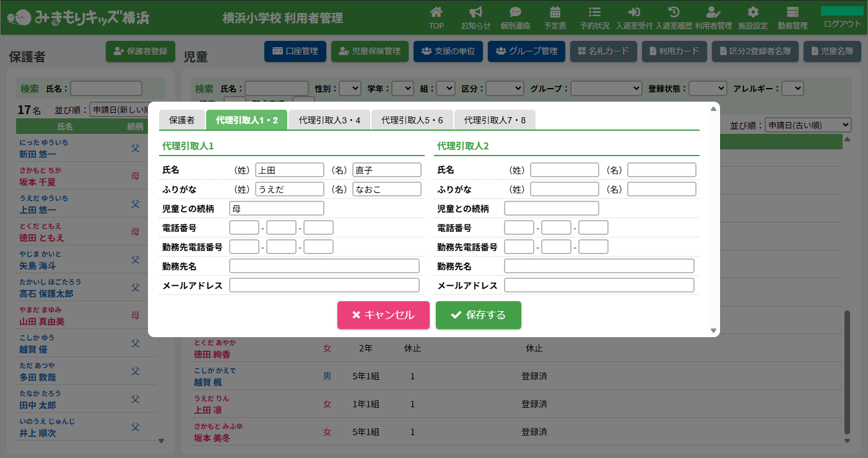Viewport: 868px width, 458px height.
Task: Open 予定表 calendar icon
Action: pos(555,12)
